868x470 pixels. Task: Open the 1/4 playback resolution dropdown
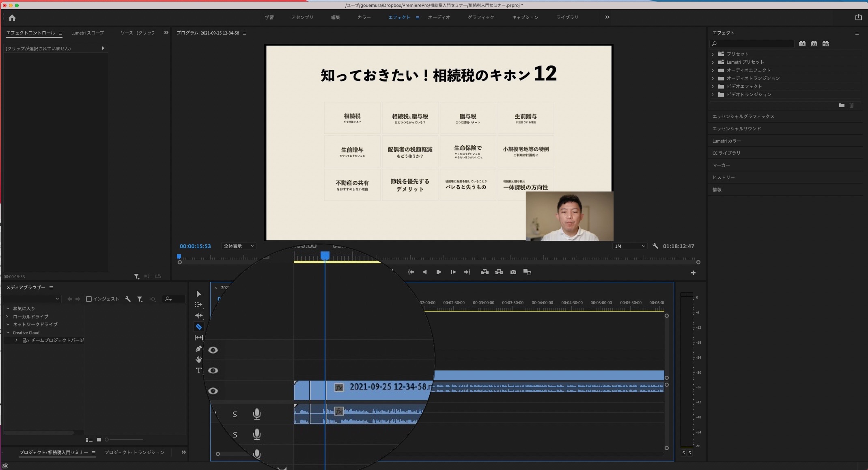[x=630, y=246]
